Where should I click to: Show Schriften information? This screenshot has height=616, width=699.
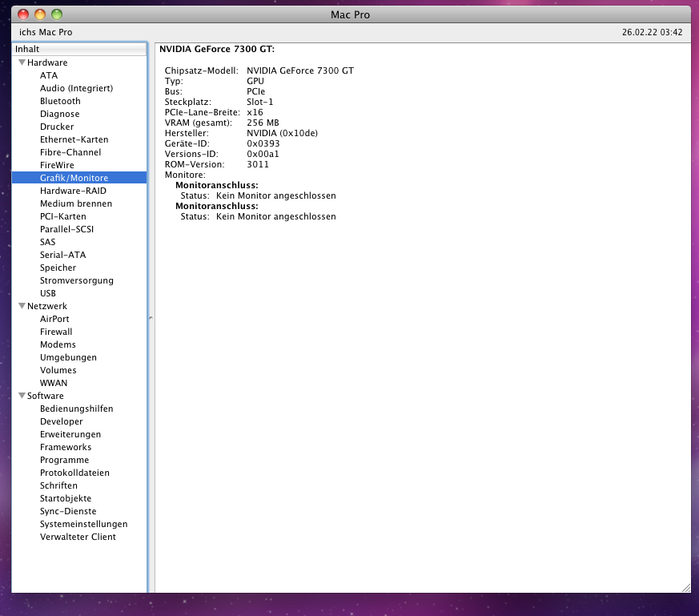[x=58, y=485]
